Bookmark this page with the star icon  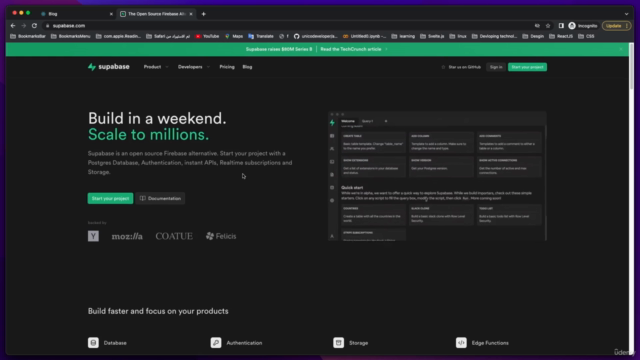[548, 26]
